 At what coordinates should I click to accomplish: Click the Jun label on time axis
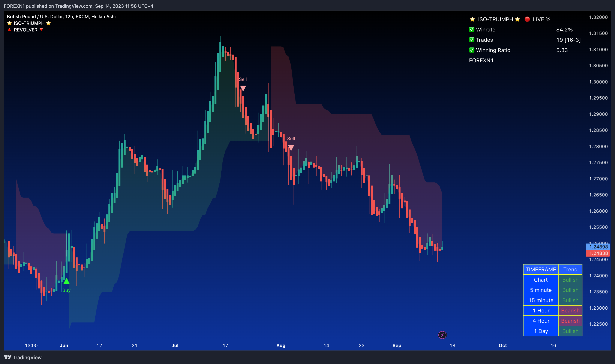64,345
